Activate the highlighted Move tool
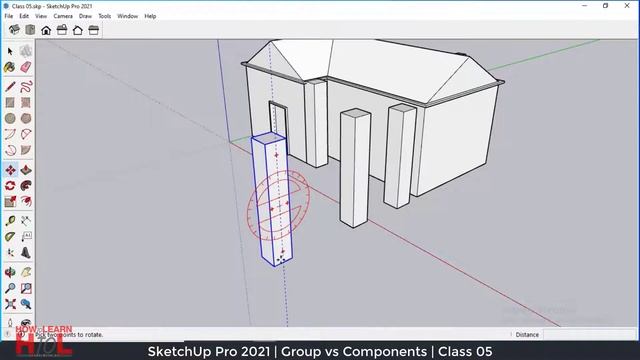The image size is (640, 360). (x=10, y=170)
